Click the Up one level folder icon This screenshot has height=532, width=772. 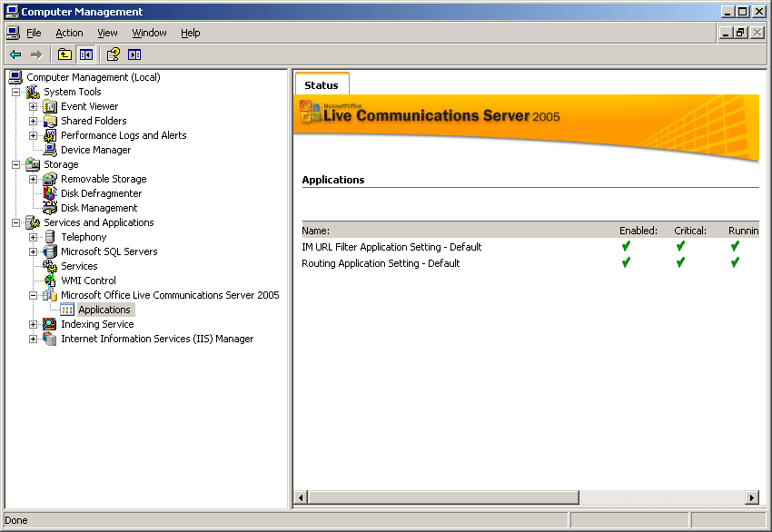64,54
